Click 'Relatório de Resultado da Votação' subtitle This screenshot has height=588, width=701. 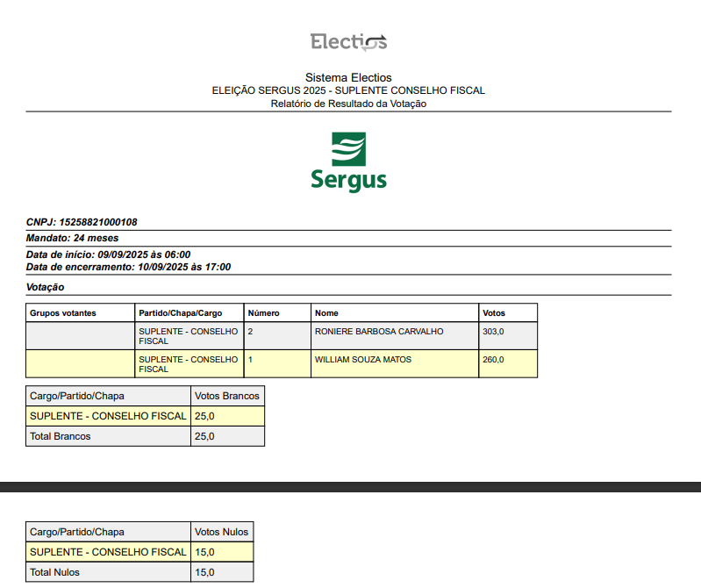[x=348, y=104]
